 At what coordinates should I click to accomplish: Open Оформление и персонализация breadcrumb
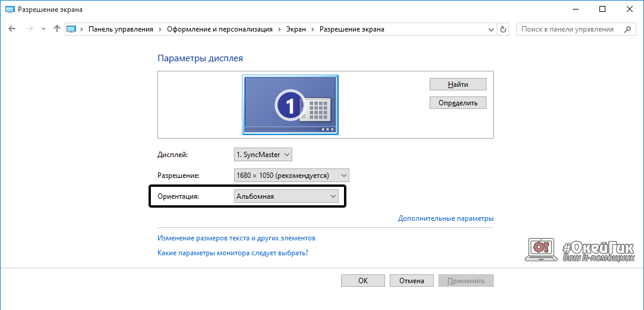click(x=220, y=29)
